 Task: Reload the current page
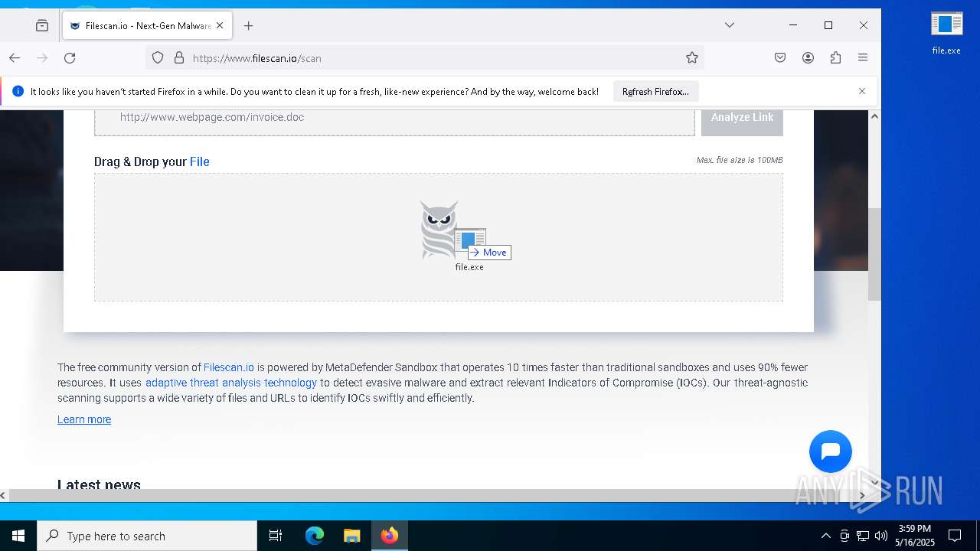(70, 57)
